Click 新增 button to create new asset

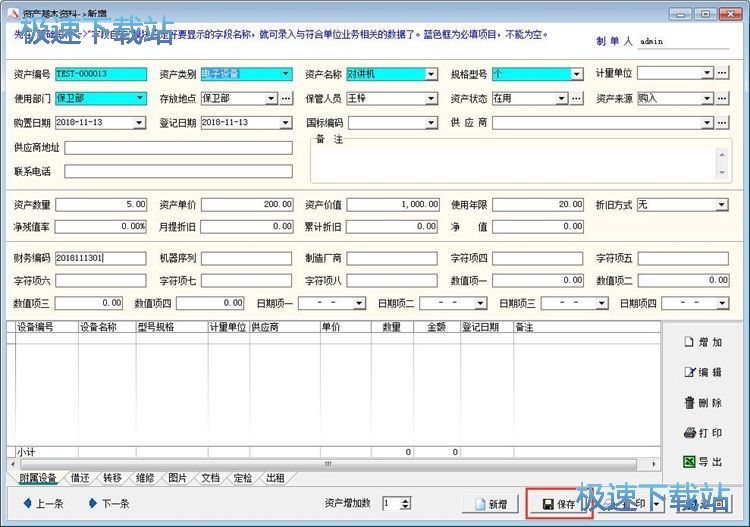coord(491,504)
